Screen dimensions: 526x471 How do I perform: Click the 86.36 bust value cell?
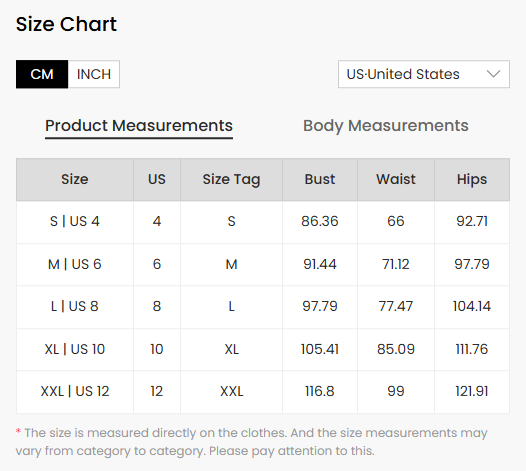pyautogui.click(x=320, y=222)
